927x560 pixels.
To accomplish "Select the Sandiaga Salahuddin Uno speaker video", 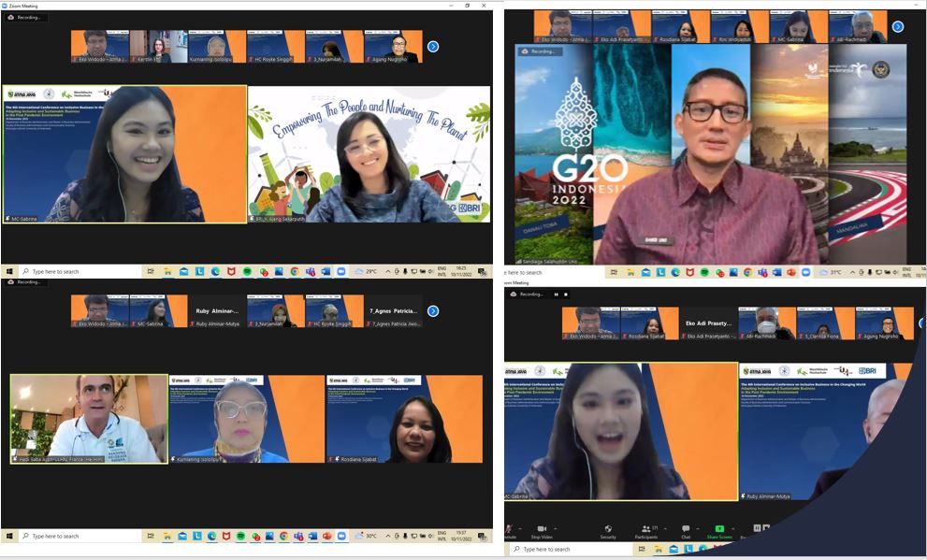I will coord(710,153).
